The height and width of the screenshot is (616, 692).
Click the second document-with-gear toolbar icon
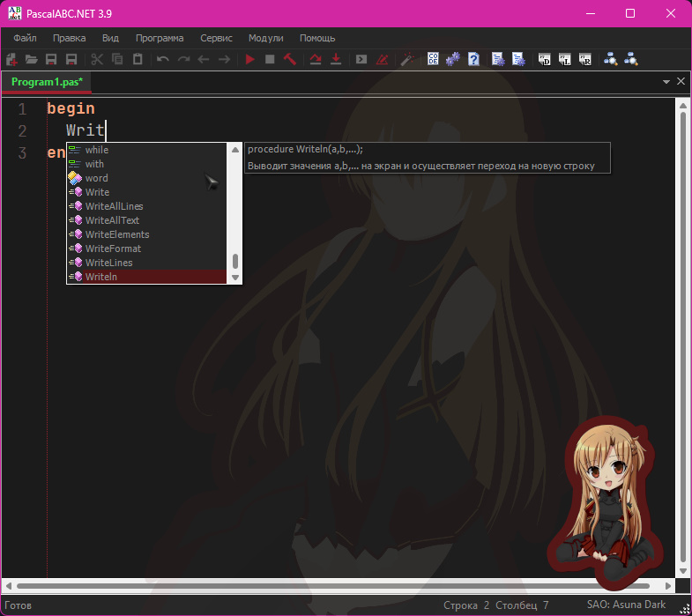(518, 59)
